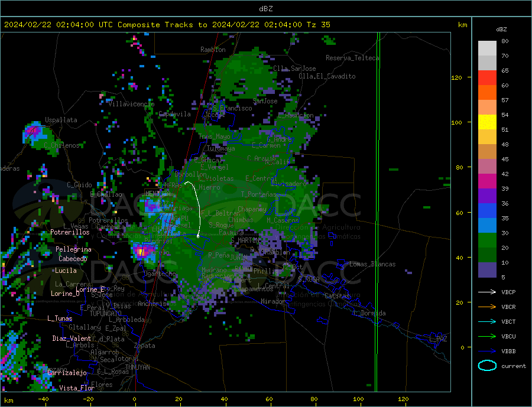
Task: Click the orange VBCR arrow in the legend
Action: coord(487,307)
